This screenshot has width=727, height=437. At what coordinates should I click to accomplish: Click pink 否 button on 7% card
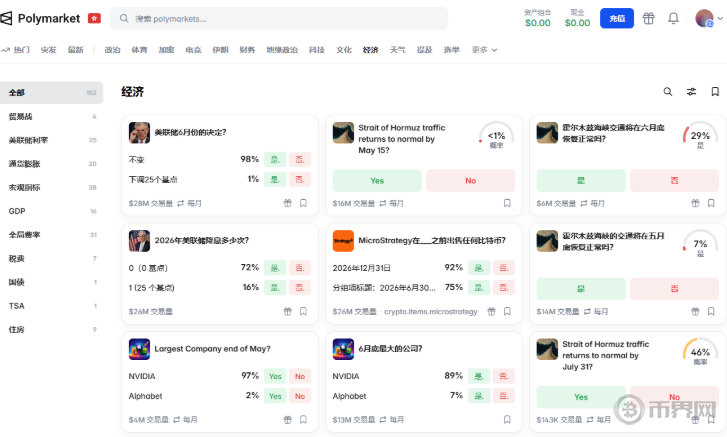click(x=674, y=289)
